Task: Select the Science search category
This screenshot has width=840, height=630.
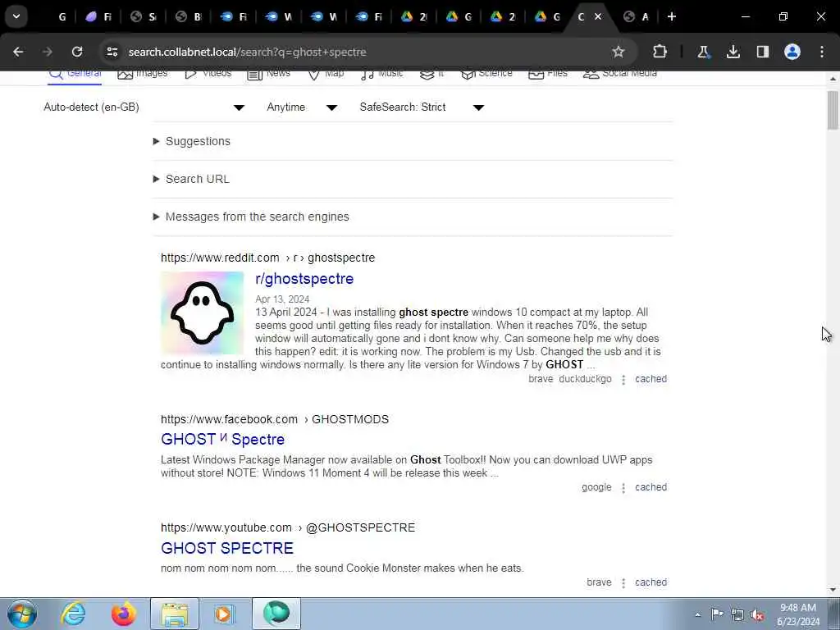Action: [486, 73]
